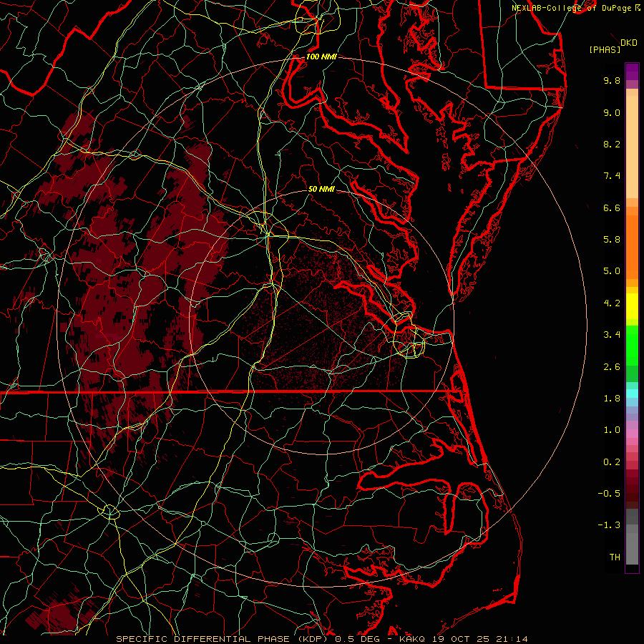Image resolution: width=644 pixels, height=644 pixels.
Task: Click the 6.6 scale label
Action: [x=612, y=208]
